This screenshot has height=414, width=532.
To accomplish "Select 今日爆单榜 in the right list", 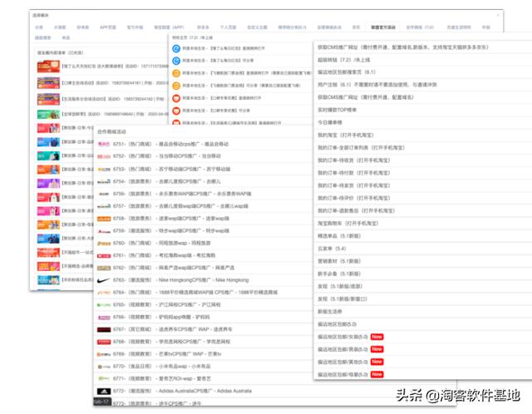I will 330,122.
